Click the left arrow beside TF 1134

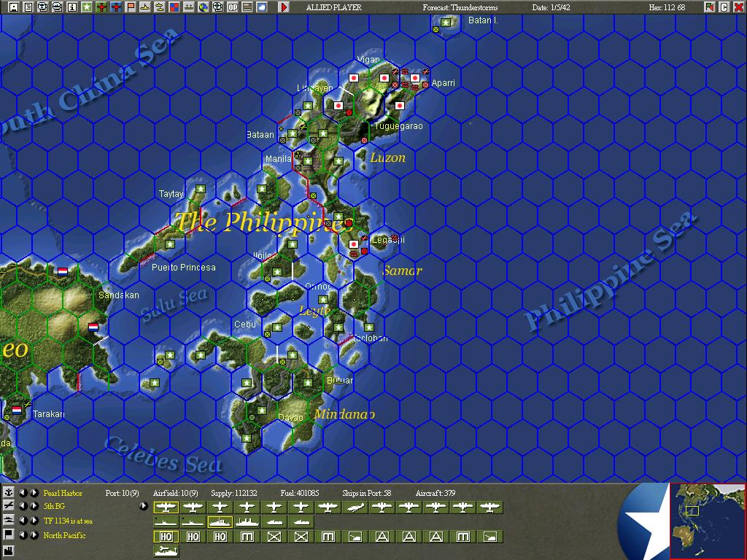coord(23,521)
